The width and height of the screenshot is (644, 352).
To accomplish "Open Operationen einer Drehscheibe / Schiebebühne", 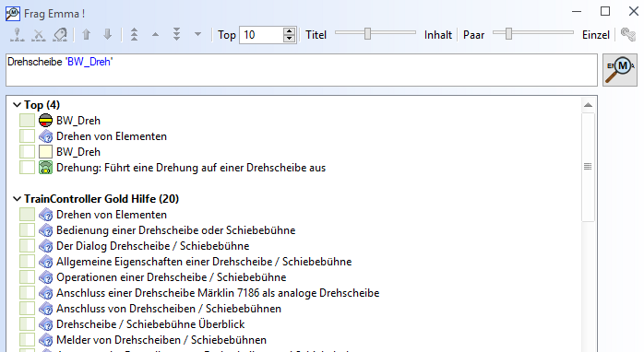I will [x=172, y=277].
